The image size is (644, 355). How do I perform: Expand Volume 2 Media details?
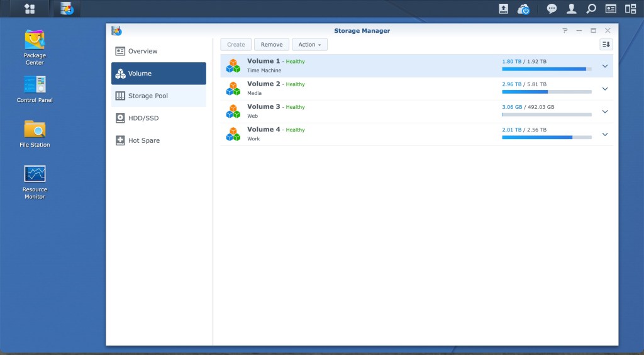coord(605,89)
